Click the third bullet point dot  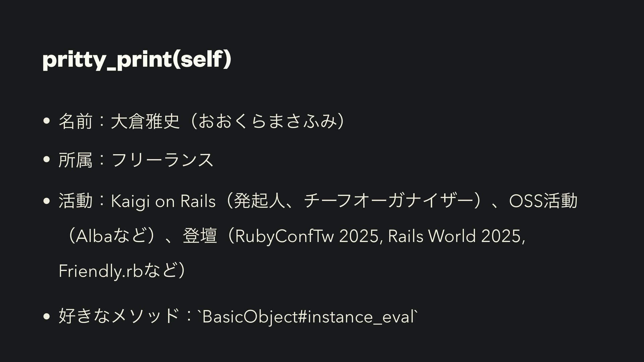[x=46, y=201]
